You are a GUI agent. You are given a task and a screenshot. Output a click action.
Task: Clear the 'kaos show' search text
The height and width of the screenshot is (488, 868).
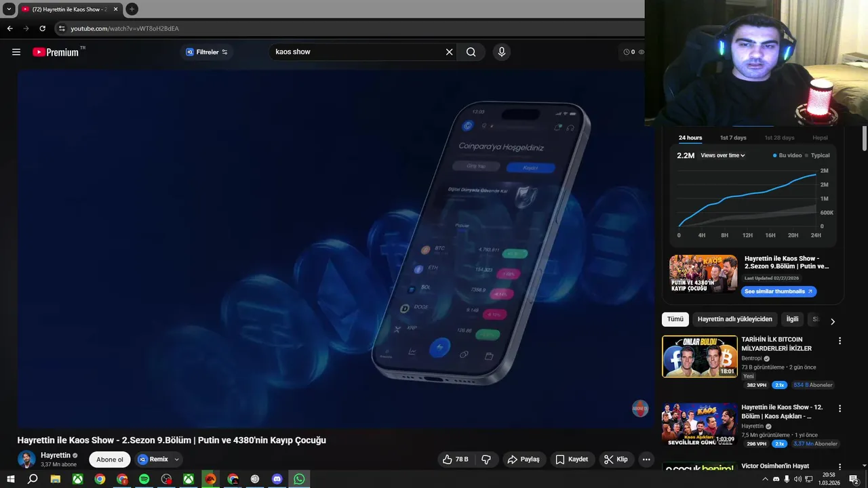(x=449, y=52)
